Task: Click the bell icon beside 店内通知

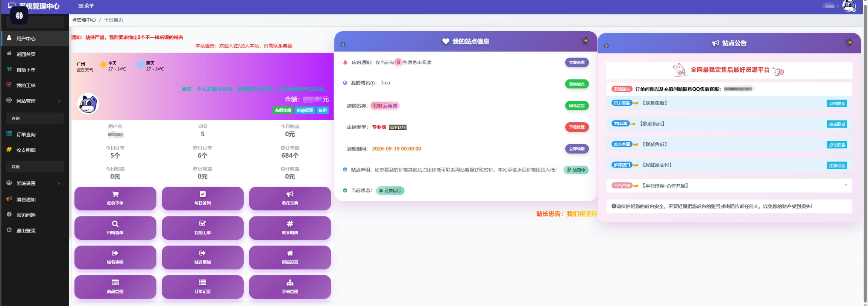Action: pyautogui.click(x=345, y=62)
